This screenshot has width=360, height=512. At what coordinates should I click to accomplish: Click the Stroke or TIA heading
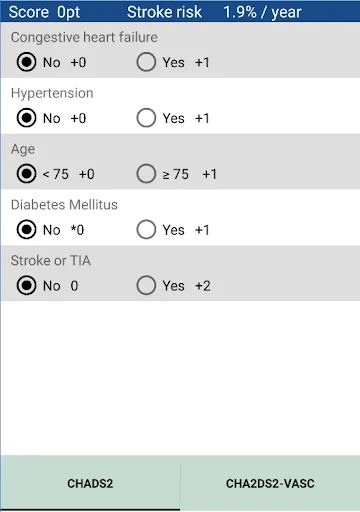(51, 261)
